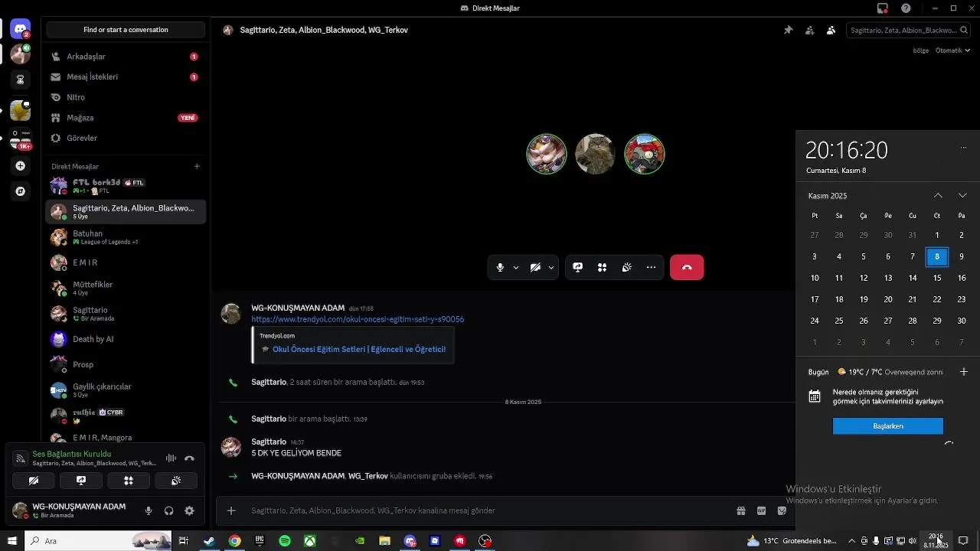The height and width of the screenshot is (551, 980).
Task: Open Okul Öncesi Eğitim Setleri embed title
Action: point(359,349)
